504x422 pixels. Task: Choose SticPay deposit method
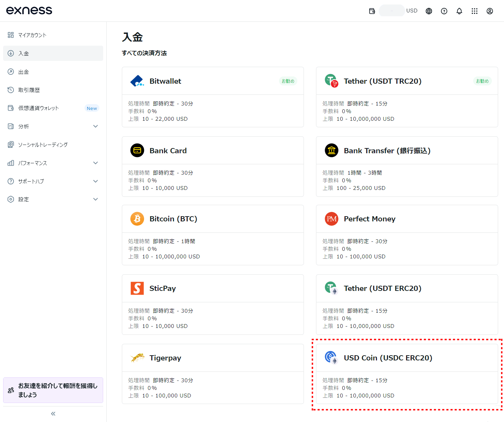coord(213,304)
